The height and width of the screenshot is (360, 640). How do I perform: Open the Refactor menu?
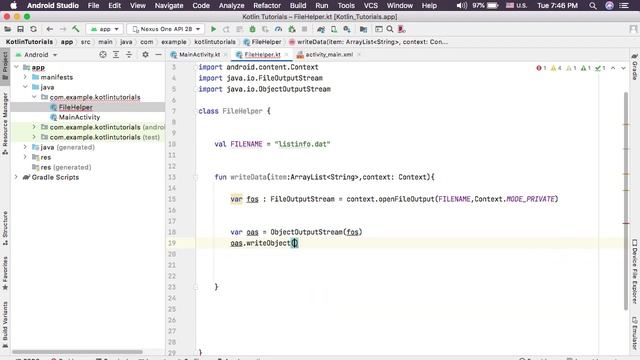(x=267, y=5)
